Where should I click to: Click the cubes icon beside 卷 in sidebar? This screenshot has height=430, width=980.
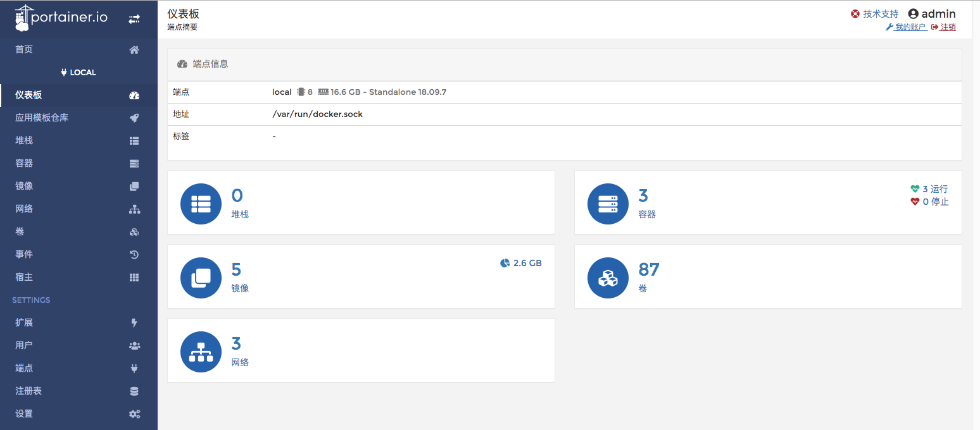[134, 232]
